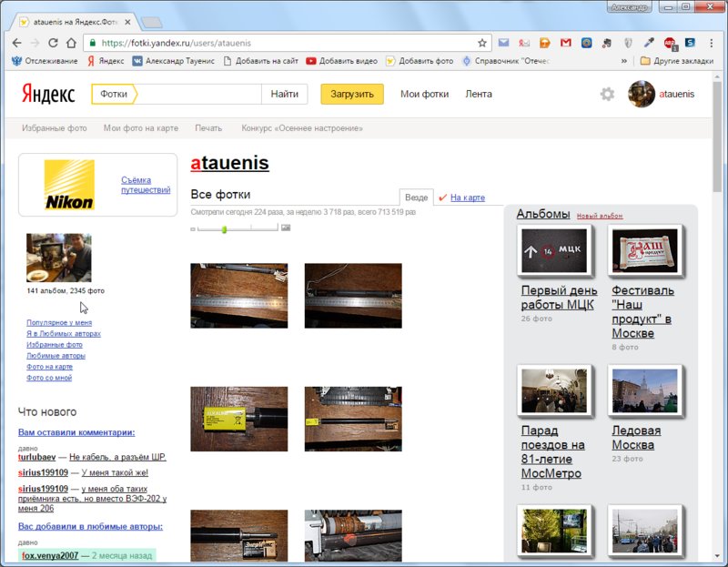This screenshot has height=567, width=728.
Task: Open Лента in the header
Action: coord(479,95)
